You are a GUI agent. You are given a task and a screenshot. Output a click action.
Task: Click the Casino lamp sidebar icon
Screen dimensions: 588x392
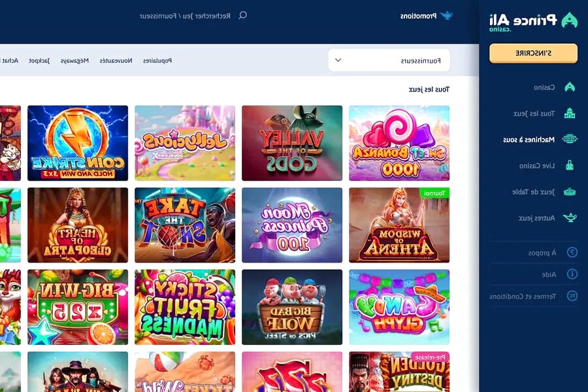[570, 87]
